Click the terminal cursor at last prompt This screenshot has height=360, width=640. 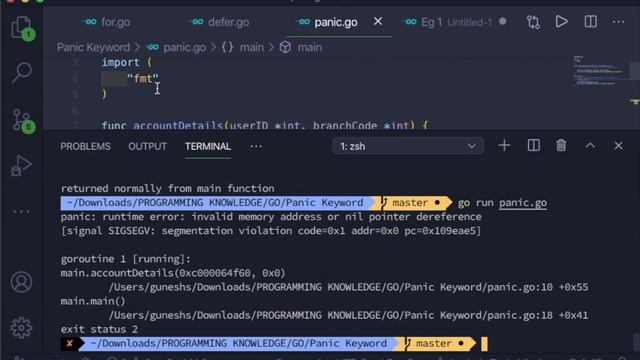[484, 344]
